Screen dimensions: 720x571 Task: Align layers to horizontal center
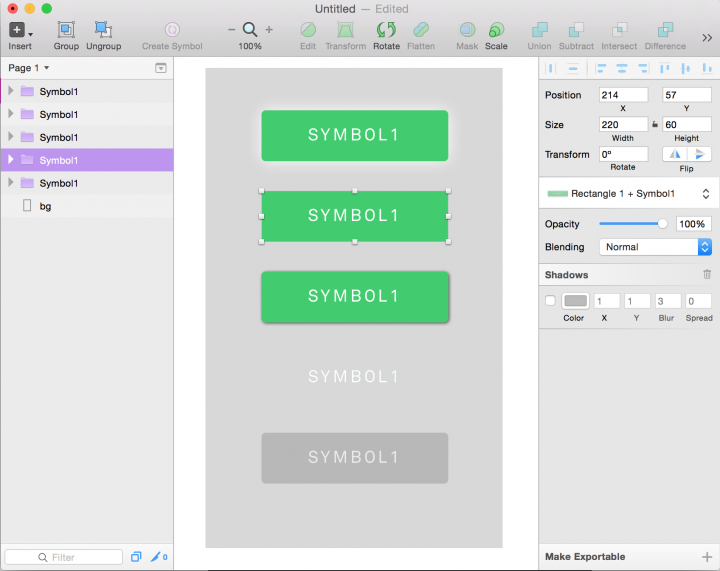[622, 69]
